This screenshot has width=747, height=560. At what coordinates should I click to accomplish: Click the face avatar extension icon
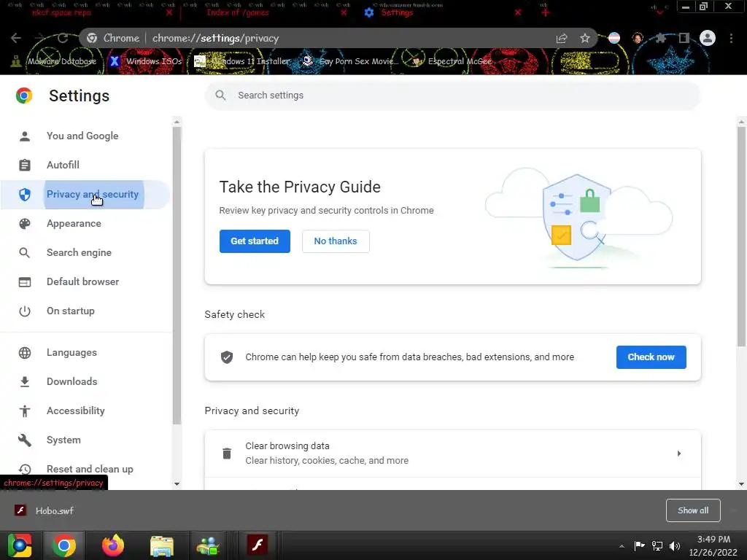point(638,38)
